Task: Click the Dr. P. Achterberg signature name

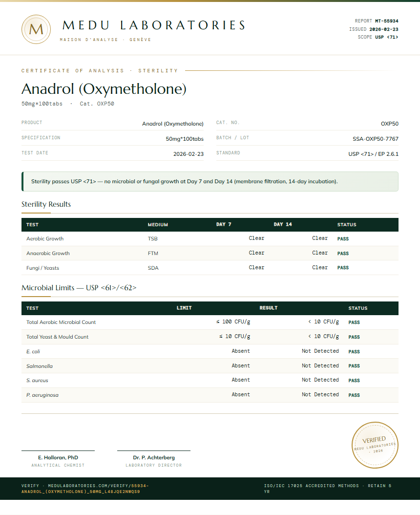Action: 154,457
